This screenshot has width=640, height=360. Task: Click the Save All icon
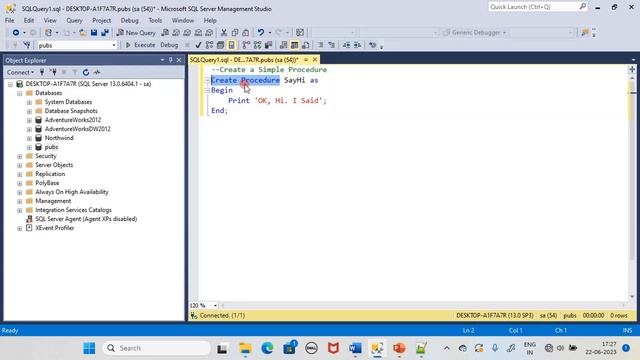click(x=105, y=33)
